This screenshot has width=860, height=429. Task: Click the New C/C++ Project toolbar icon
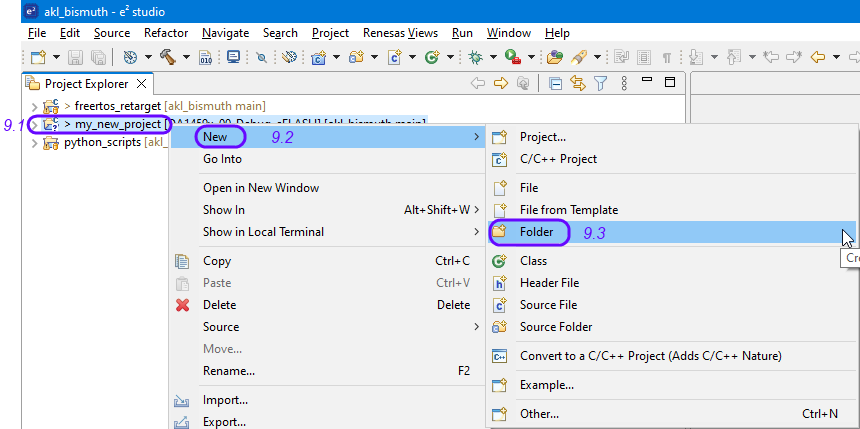(x=319, y=57)
